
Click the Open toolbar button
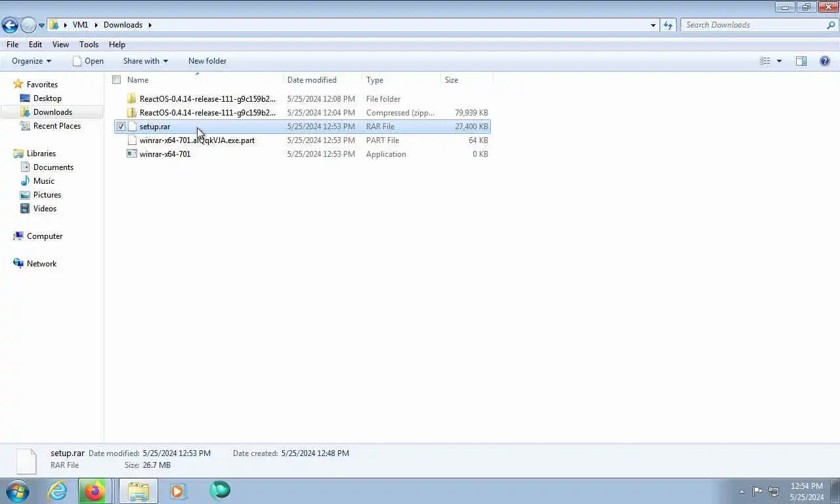click(x=88, y=61)
